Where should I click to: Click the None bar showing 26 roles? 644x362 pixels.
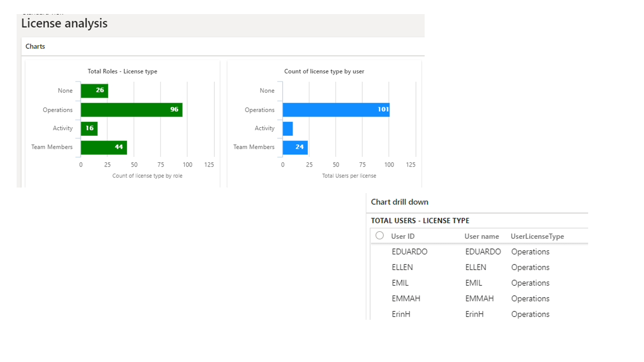click(94, 90)
